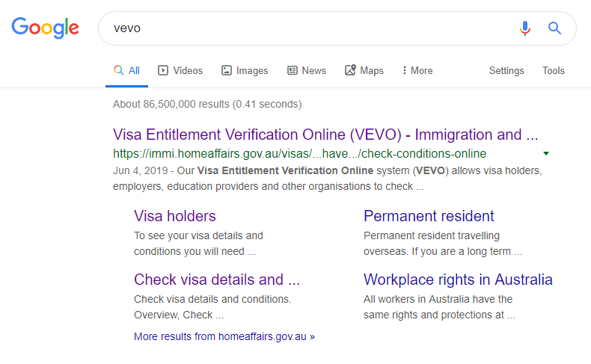Open Visa Entitlement Verification Online result
This screenshot has width=591, height=364.
[x=325, y=135]
